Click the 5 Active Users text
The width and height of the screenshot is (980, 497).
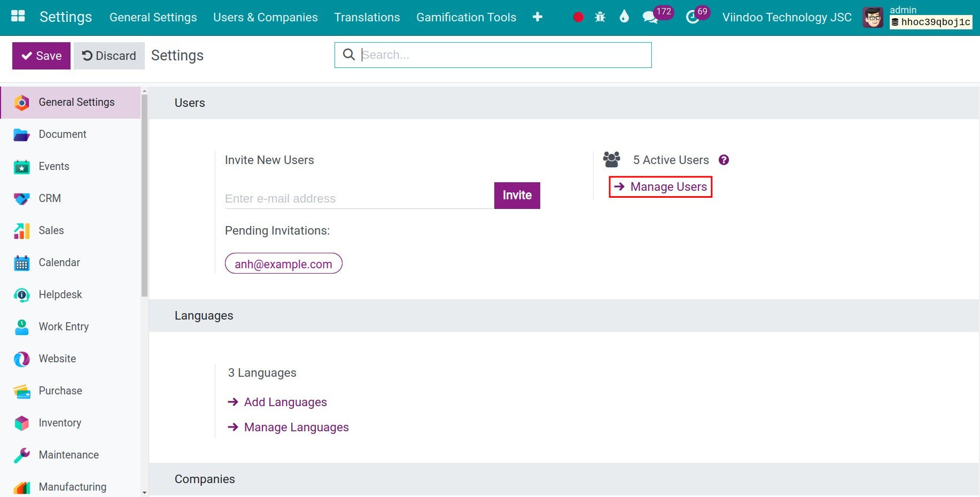671,160
